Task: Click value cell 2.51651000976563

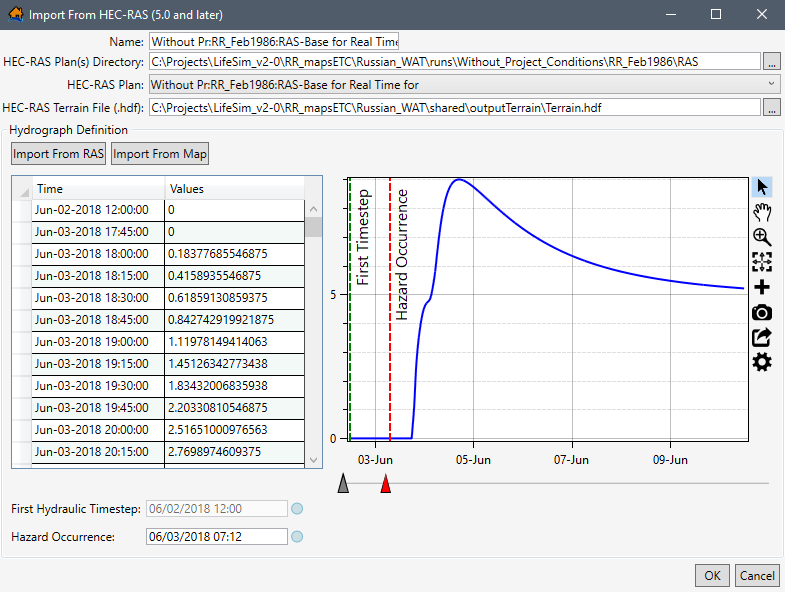Action: (235, 430)
